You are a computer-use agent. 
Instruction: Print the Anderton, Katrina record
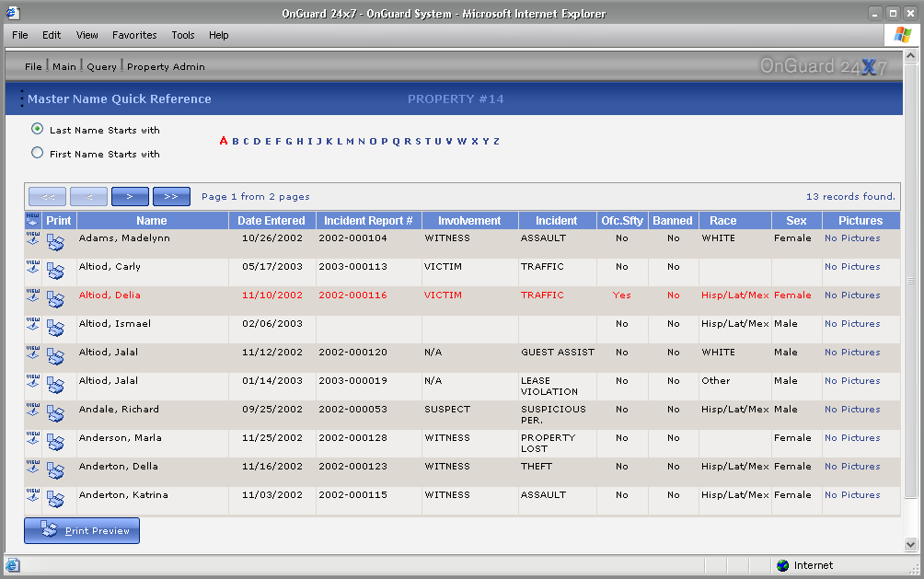pyautogui.click(x=55, y=500)
